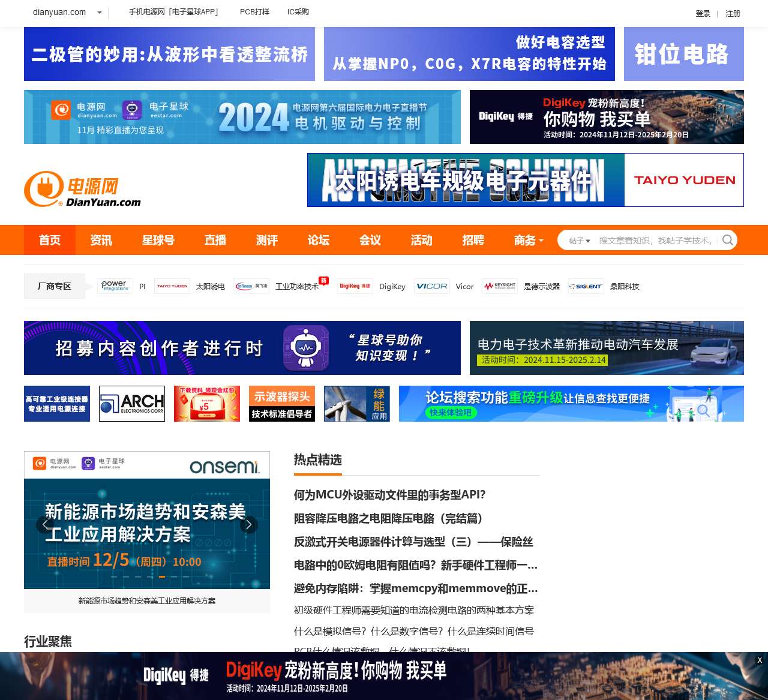Open the 招募内容创作者进行时 banner
The width and height of the screenshot is (768, 700).
point(242,348)
